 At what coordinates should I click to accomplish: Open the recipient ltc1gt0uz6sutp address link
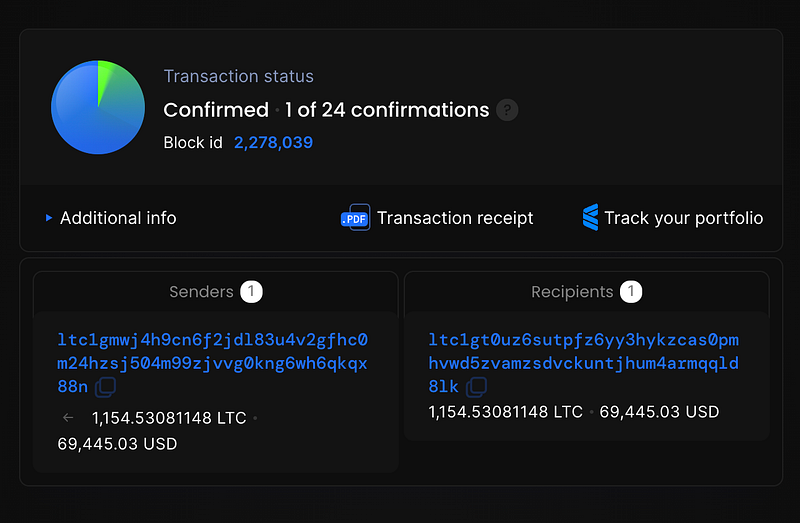click(x=584, y=362)
